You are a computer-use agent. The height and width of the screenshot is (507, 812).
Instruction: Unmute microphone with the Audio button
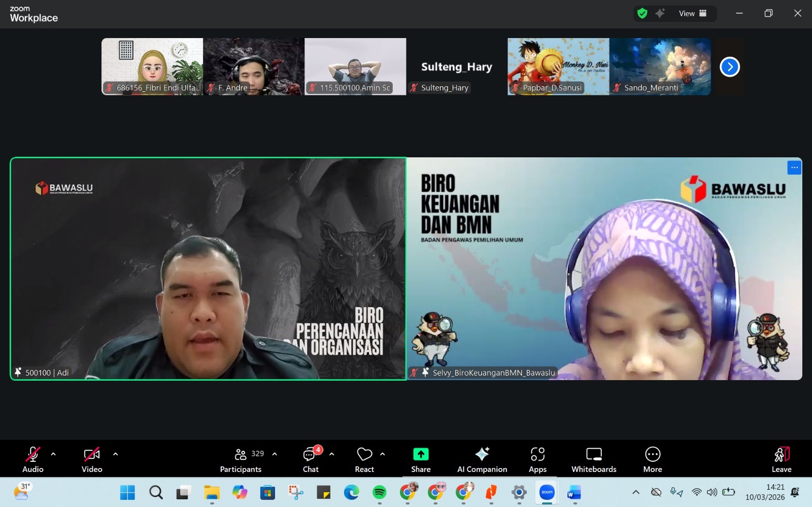[32, 459]
